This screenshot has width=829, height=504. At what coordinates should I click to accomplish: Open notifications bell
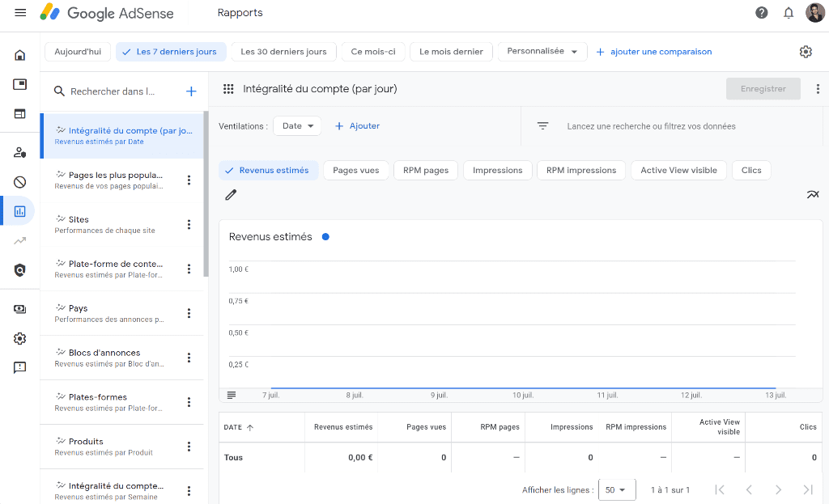click(789, 13)
